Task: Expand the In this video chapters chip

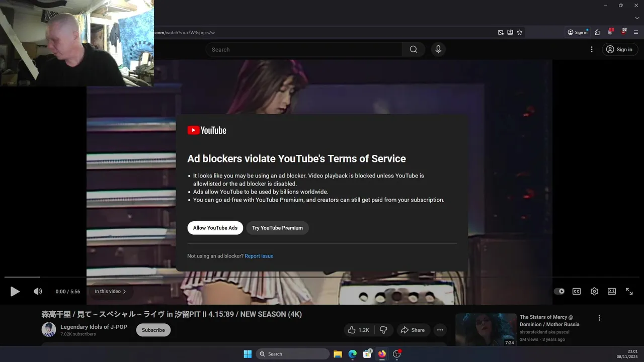Action: [110, 291]
